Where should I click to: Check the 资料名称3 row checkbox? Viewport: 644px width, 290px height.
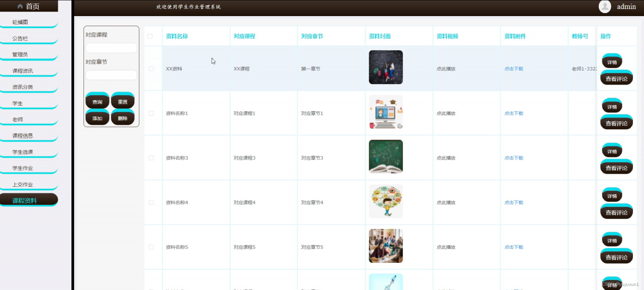click(x=151, y=158)
